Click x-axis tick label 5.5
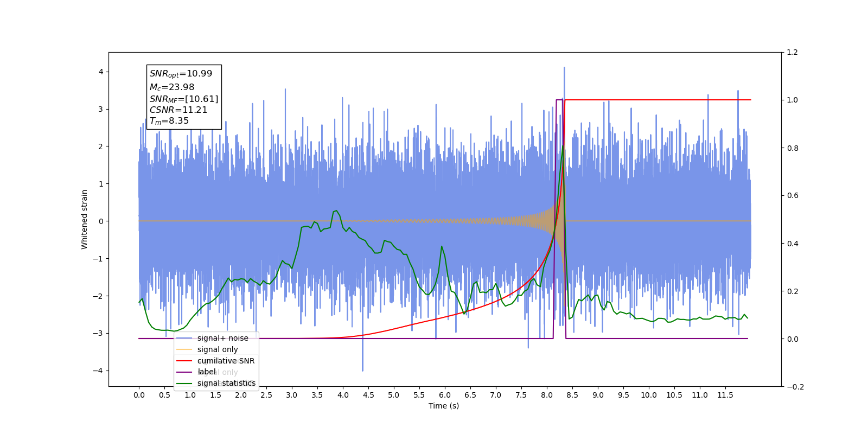 [419, 395]
